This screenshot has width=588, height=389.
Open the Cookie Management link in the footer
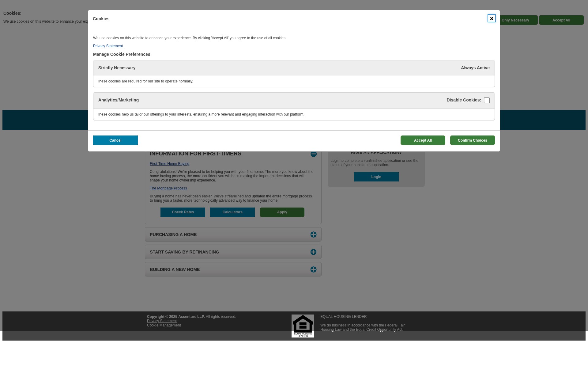tap(164, 325)
